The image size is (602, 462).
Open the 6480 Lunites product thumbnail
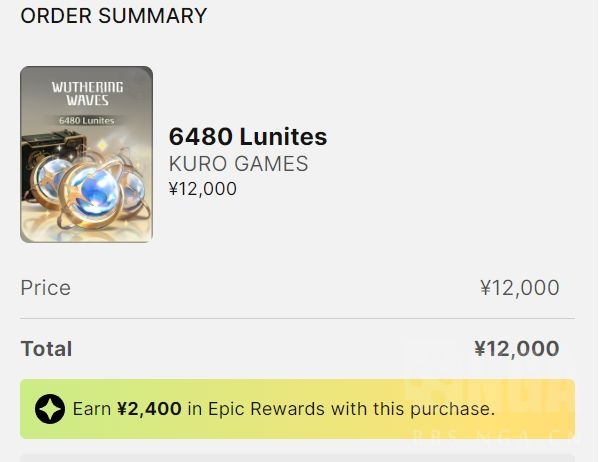tap(86, 154)
